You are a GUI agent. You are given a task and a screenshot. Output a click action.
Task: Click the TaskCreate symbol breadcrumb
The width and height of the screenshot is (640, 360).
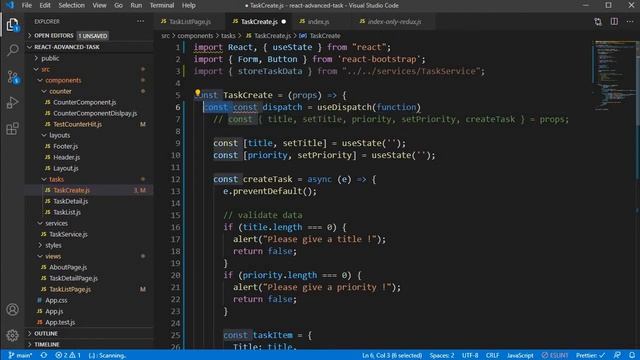pyautogui.click(x=324, y=36)
